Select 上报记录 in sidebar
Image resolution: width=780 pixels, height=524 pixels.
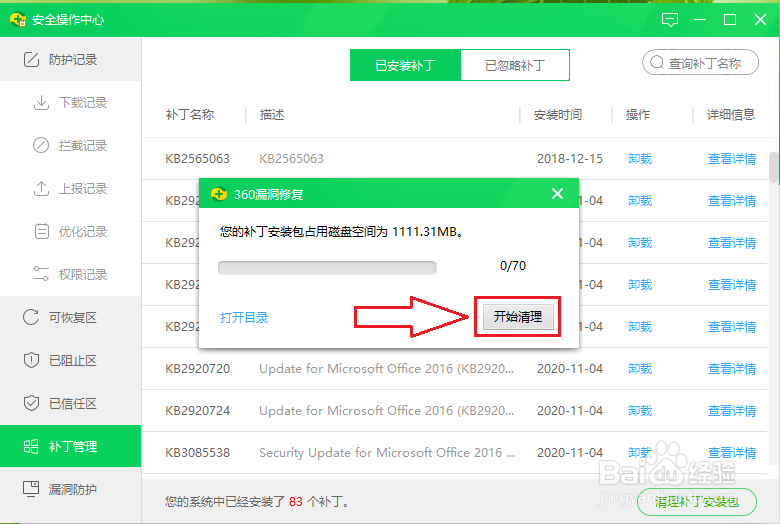(71, 189)
